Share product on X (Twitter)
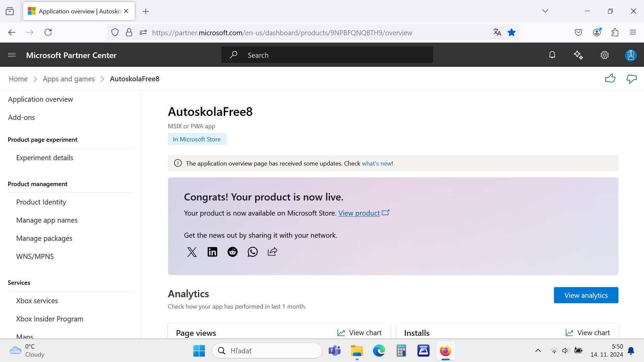This screenshot has width=644, height=362. coord(192,252)
